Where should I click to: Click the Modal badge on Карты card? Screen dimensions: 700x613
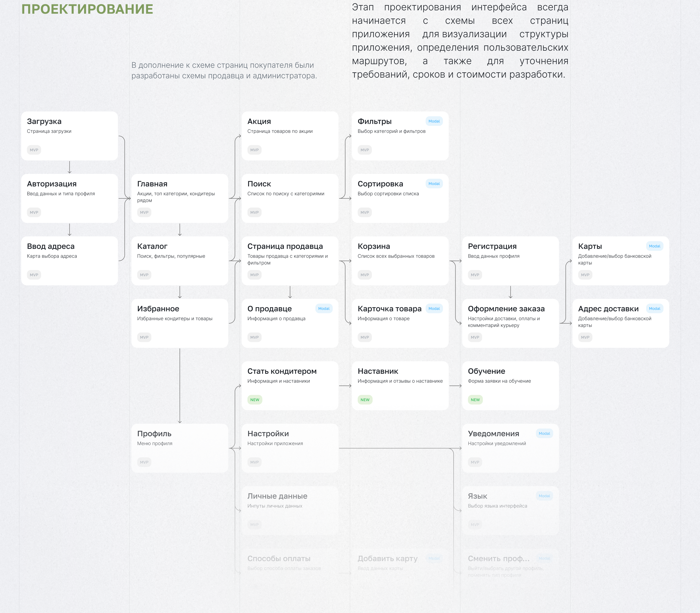coord(654,246)
